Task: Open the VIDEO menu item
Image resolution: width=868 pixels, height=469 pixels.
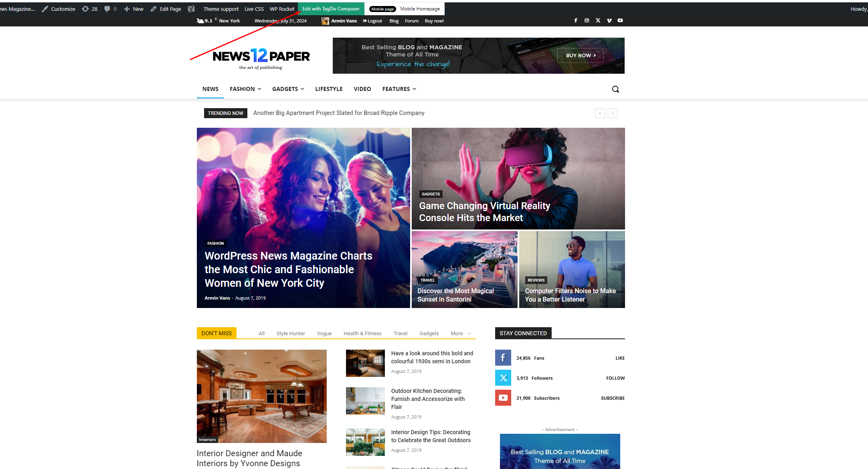Action: pyautogui.click(x=362, y=89)
